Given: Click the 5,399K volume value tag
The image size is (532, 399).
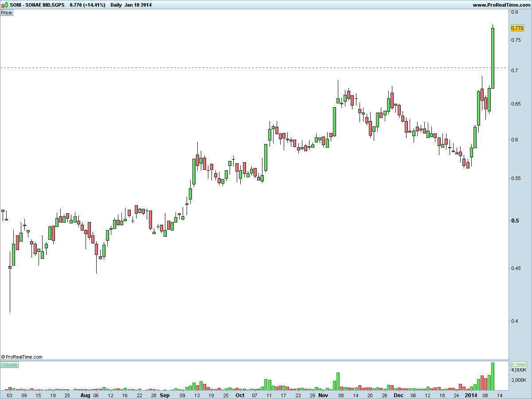Looking at the screenshot, I should 519,364.
